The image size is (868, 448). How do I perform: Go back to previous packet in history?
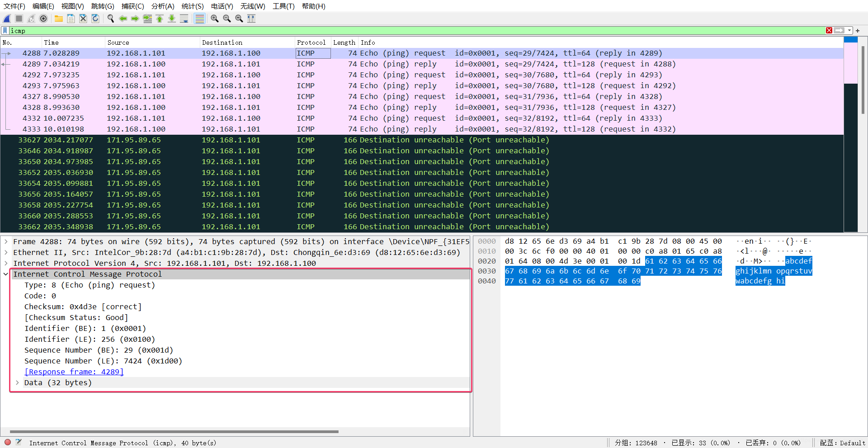pos(123,19)
